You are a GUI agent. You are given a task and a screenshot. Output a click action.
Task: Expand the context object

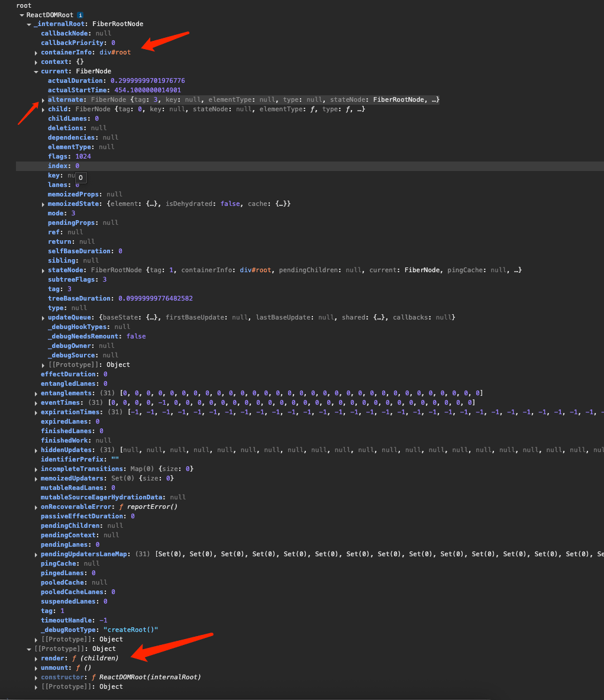[x=36, y=62]
